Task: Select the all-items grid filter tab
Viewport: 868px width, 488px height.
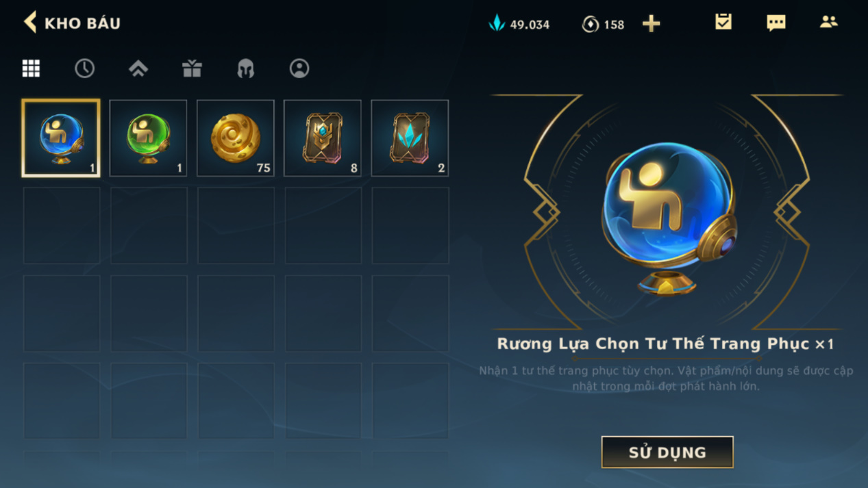Action: click(x=31, y=68)
